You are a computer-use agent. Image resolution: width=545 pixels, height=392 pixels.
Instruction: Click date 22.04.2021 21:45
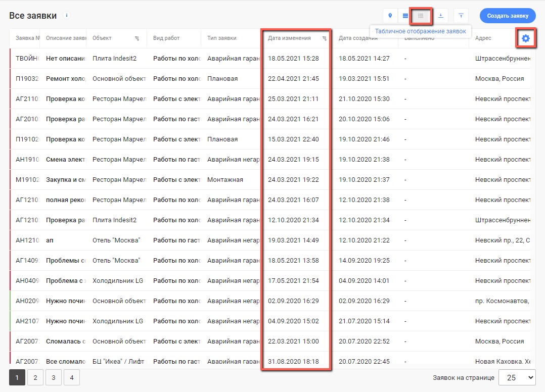(x=293, y=78)
